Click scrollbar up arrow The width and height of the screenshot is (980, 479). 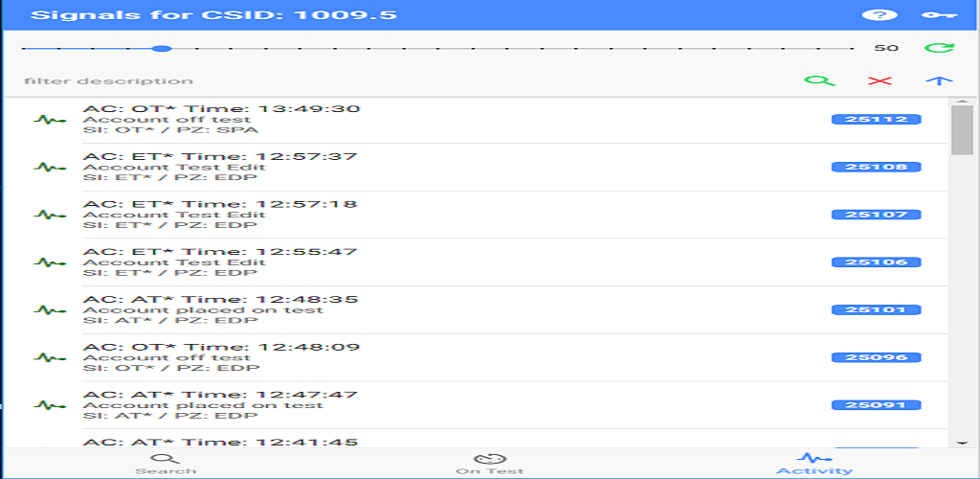962,101
